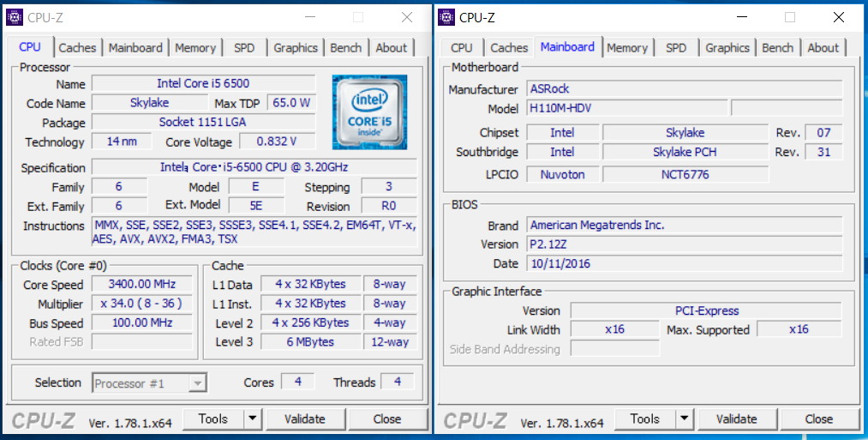This screenshot has height=440, width=868.
Task: Open Memory tab in right window
Action: 627,48
